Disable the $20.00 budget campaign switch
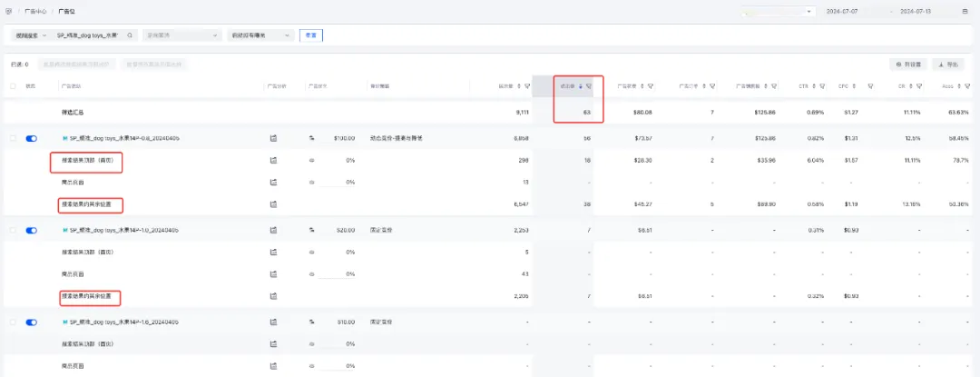 tap(31, 230)
